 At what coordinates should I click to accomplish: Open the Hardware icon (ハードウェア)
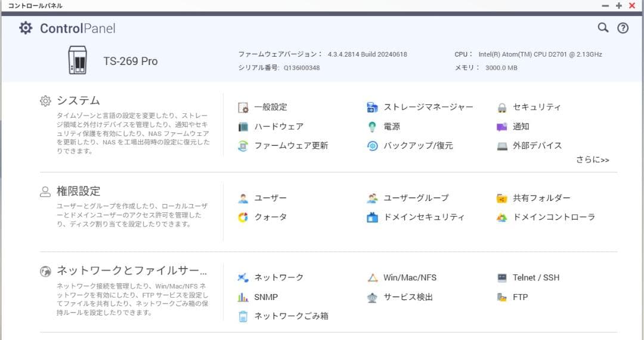pos(243,127)
